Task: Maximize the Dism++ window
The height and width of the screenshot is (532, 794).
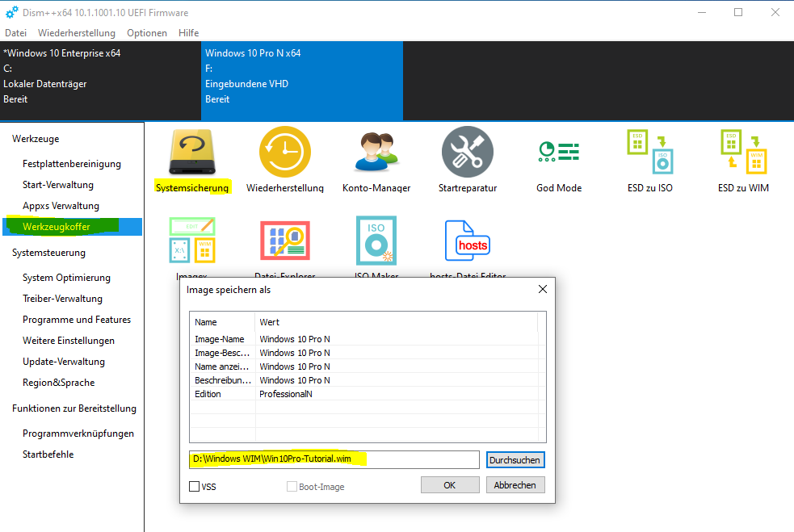Action: (x=738, y=12)
